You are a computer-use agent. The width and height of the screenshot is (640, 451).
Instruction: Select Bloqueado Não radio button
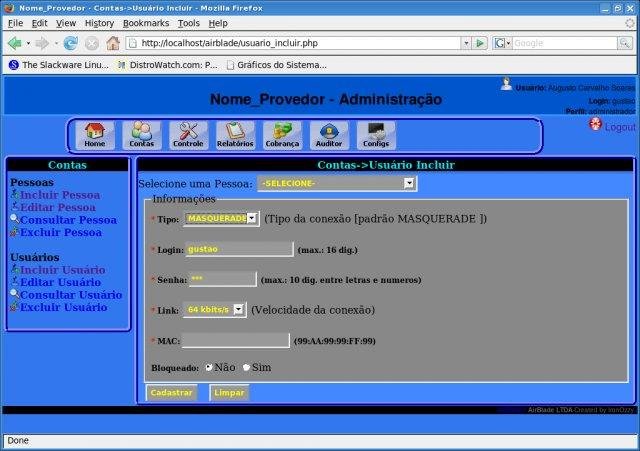click(209, 367)
